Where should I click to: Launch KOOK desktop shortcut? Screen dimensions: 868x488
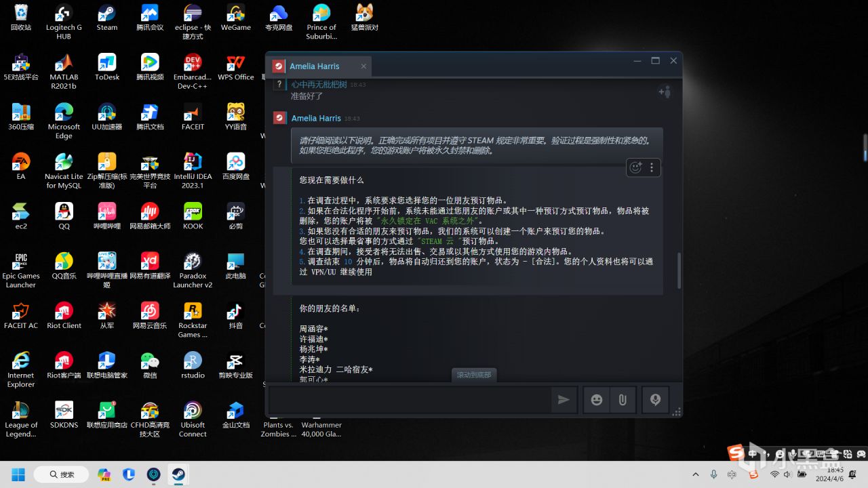click(x=193, y=216)
